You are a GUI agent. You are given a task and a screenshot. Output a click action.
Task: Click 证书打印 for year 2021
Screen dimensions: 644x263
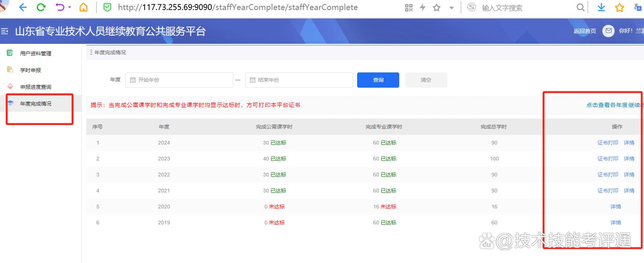pos(608,191)
